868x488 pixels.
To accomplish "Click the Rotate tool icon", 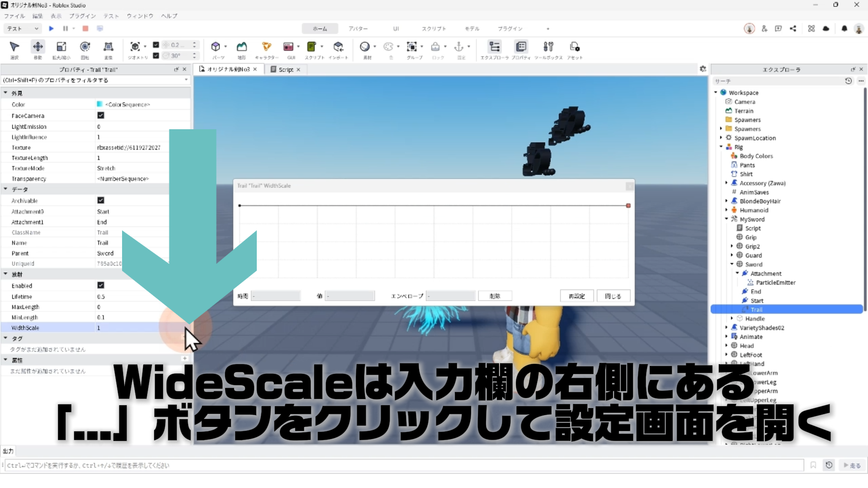I will [x=85, y=47].
